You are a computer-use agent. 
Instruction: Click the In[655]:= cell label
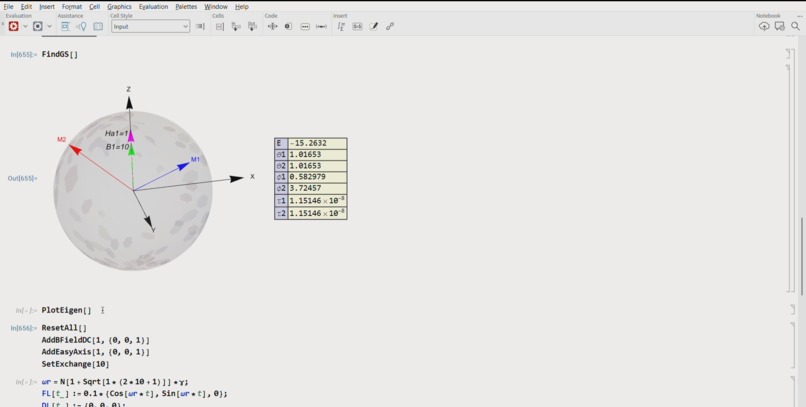point(24,54)
